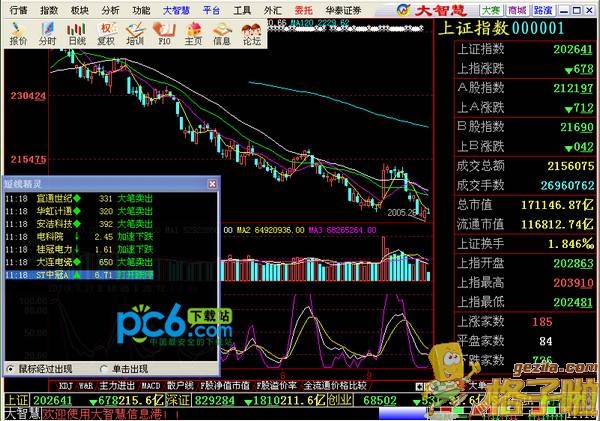Click the 成交总额 value 2156075

click(571, 166)
